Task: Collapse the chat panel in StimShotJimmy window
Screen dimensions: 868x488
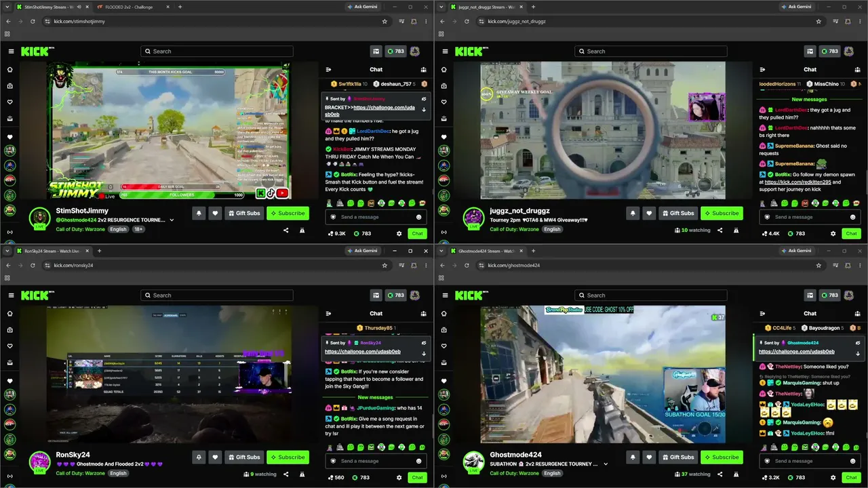Action: [x=328, y=69]
